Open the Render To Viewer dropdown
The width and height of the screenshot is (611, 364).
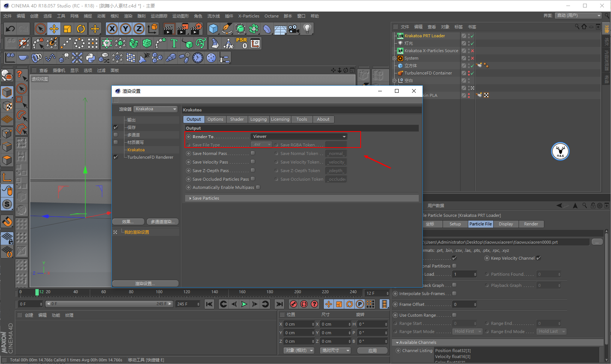[x=299, y=136]
